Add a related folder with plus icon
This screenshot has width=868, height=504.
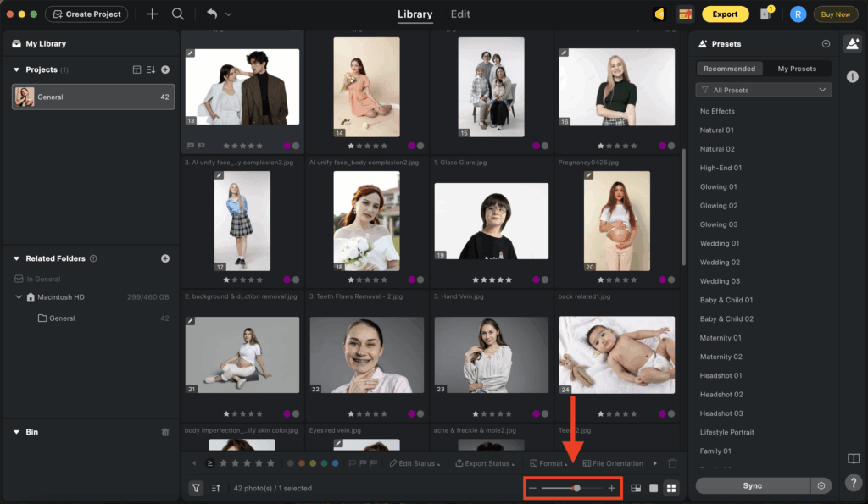tap(165, 258)
